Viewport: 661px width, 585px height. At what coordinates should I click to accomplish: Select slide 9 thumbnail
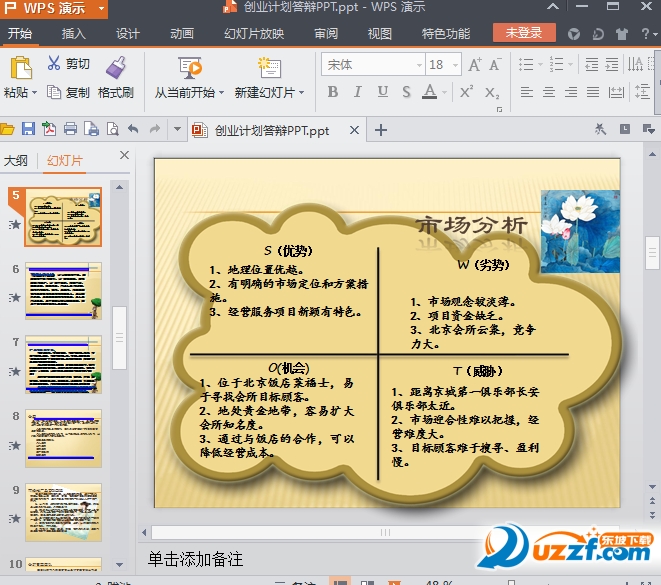[x=63, y=512]
